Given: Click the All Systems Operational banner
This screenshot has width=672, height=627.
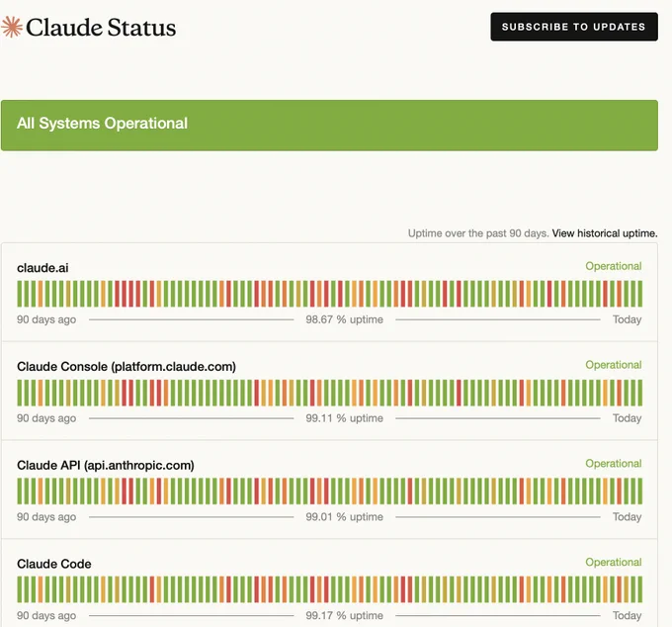Looking at the screenshot, I should pos(329,126).
